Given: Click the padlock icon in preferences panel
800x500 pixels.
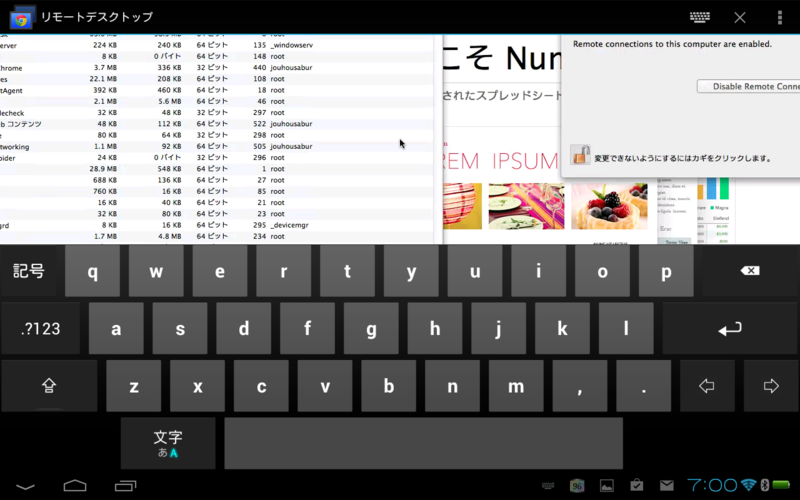Looking at the screenshot, I should [580, 155].
